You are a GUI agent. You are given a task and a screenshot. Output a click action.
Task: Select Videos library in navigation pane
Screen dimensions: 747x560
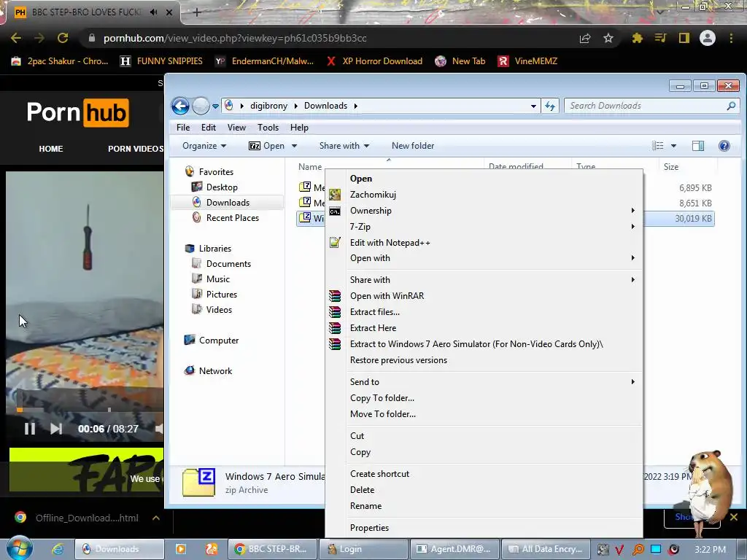219,309
